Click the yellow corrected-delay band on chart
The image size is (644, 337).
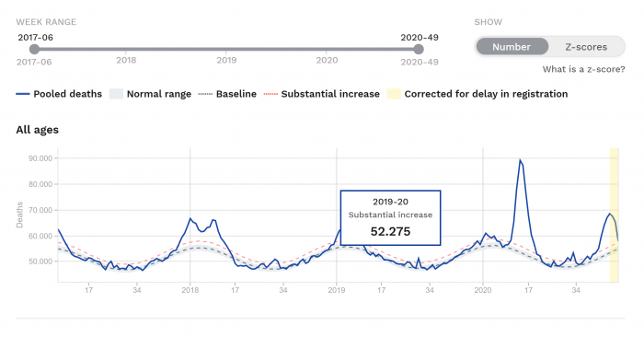[x=614, y=215]
